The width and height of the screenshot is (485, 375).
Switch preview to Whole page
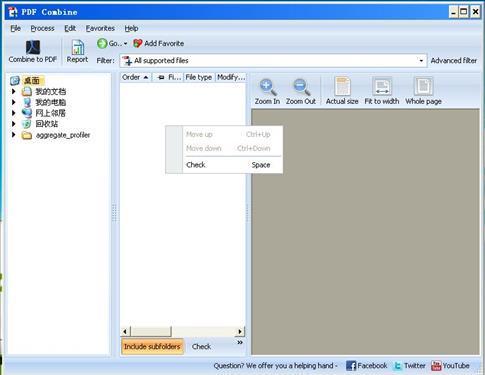pos(423,92)
